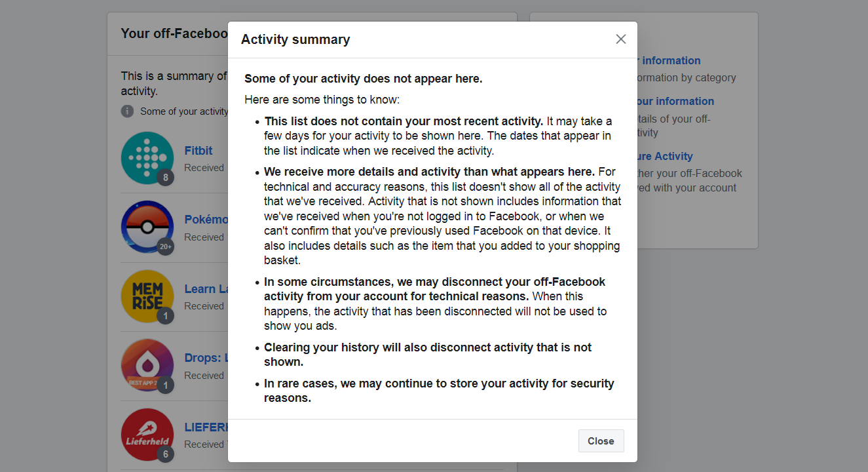Click the Pokémon Go pokeball icon
This screenshot has width=868, height=472.
pyautogui.click(x=147, y=226)
